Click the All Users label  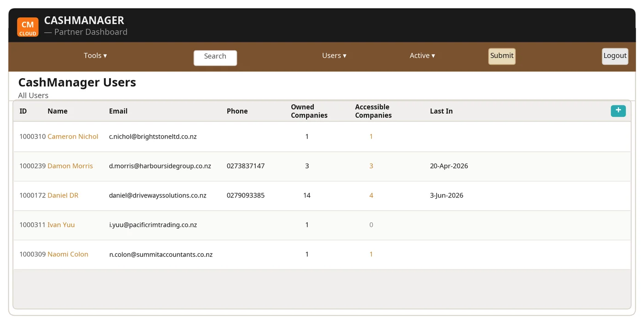click(x=33, y=96)
